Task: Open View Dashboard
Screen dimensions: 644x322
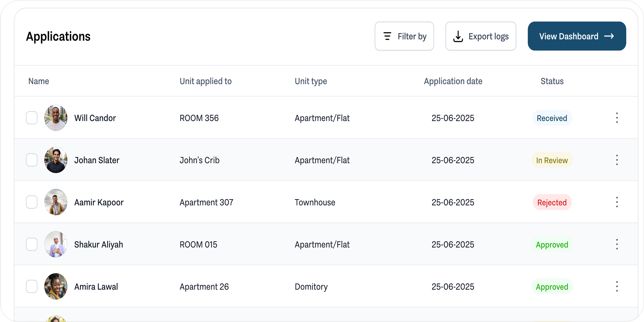Action: point(577,36)
